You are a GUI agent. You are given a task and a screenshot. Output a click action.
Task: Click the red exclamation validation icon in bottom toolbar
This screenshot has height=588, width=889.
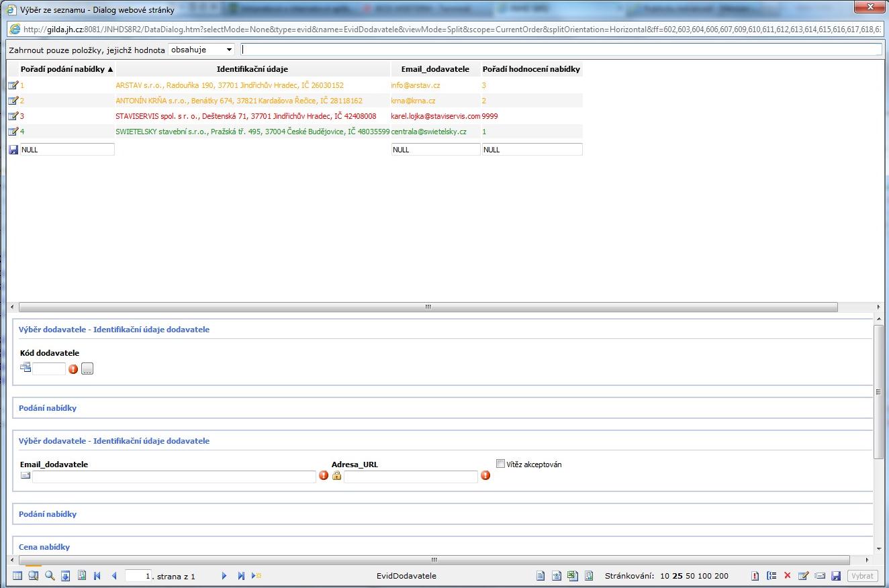[755, 576]
